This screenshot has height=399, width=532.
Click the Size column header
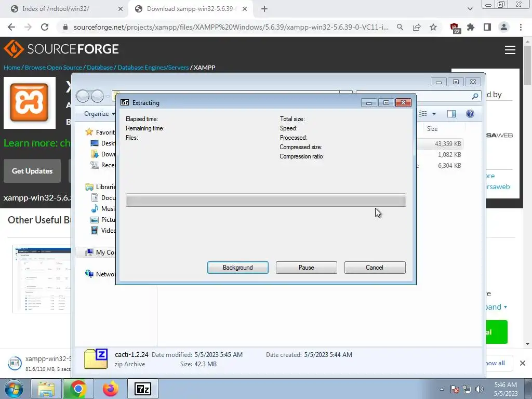coord(445,129)
